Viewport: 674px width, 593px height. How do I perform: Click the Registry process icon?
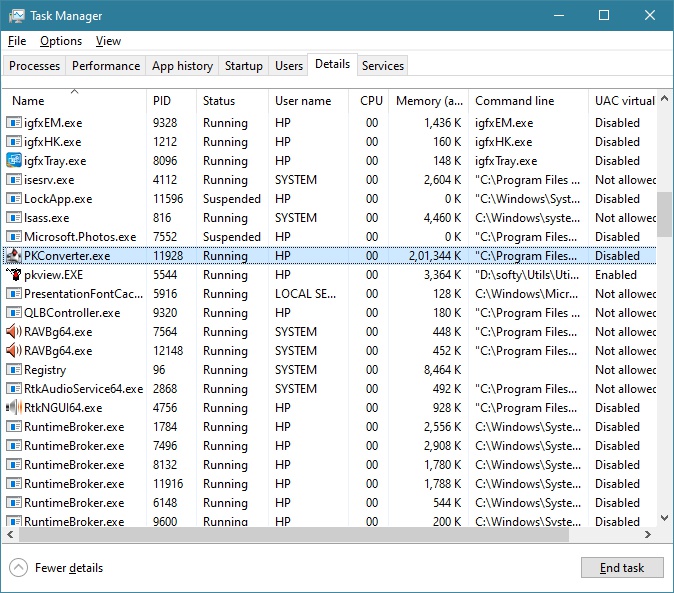tap(14, 370)
